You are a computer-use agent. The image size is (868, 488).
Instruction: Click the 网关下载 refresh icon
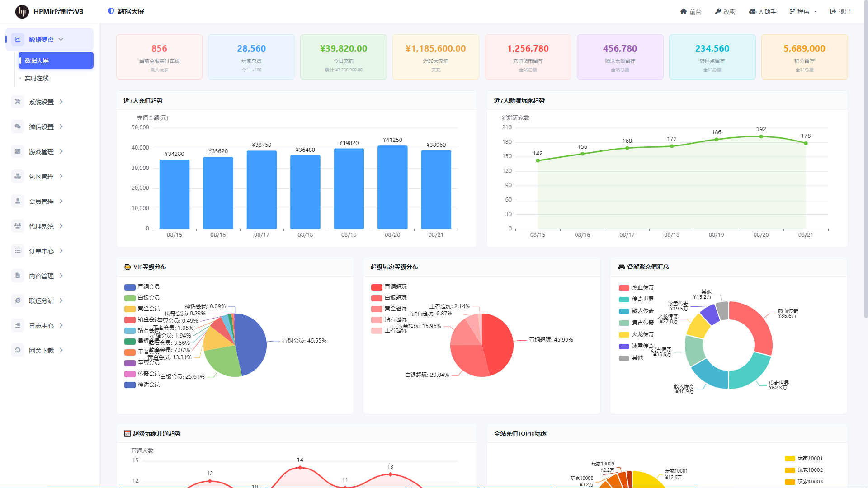(18, 350)
